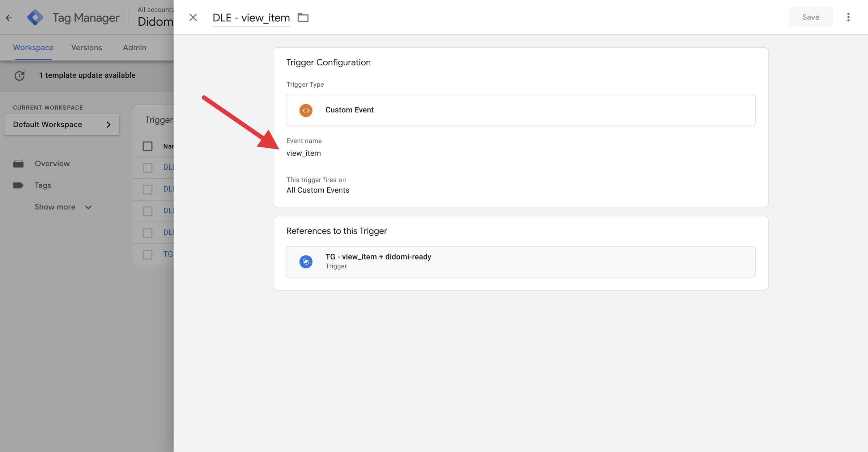Viewport: 868px width, 452px height.
Task: Click the Tags icon in the sidebar
Action: coord(18,185)
